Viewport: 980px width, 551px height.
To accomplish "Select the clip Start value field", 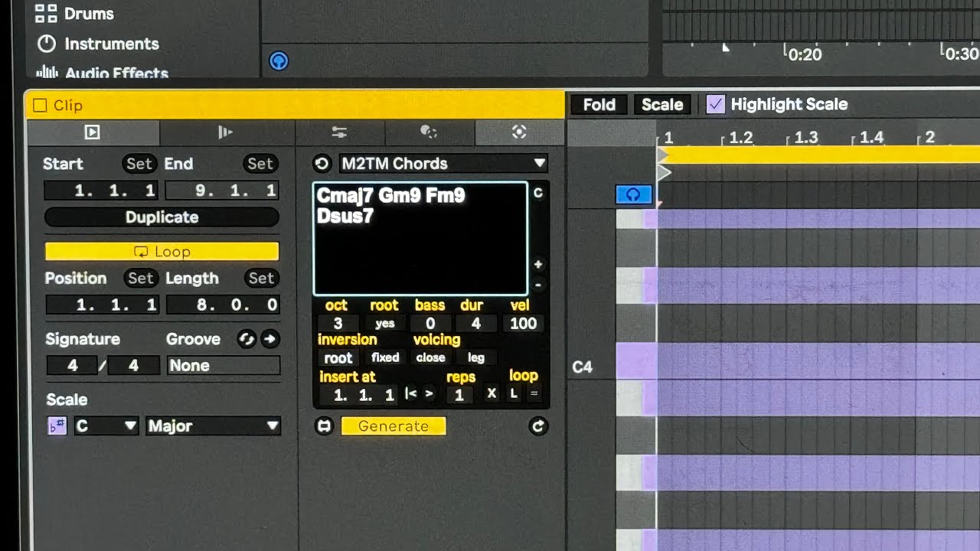I will pyautogui.click(x=102, y=191).
